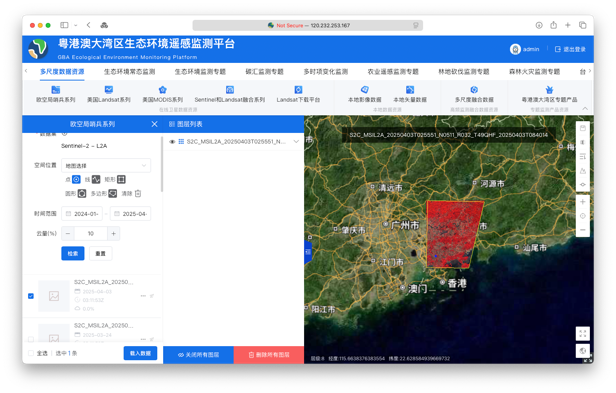Switch to the 农业遥感监测专题 tab
The height and width of the screenshot is (393, 616).
point(393,72)
